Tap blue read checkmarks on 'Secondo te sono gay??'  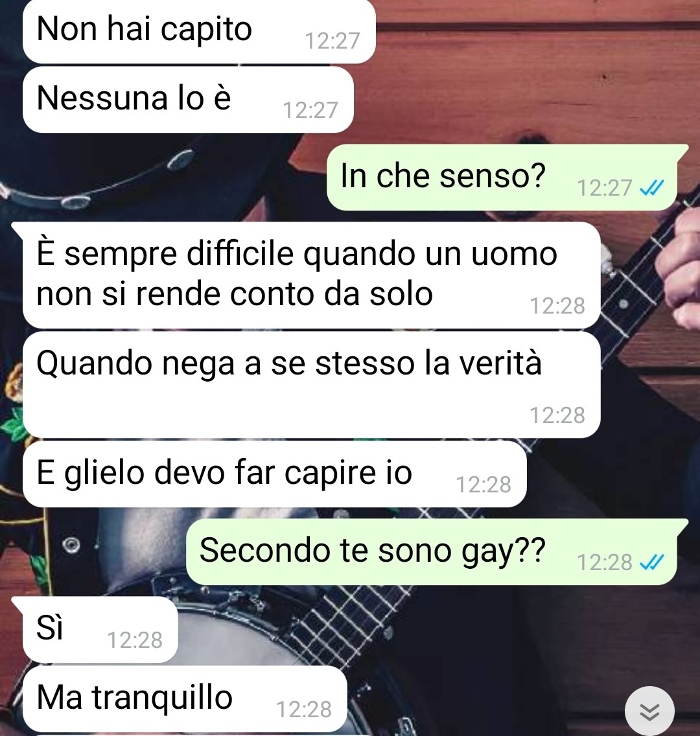point(651,562)
